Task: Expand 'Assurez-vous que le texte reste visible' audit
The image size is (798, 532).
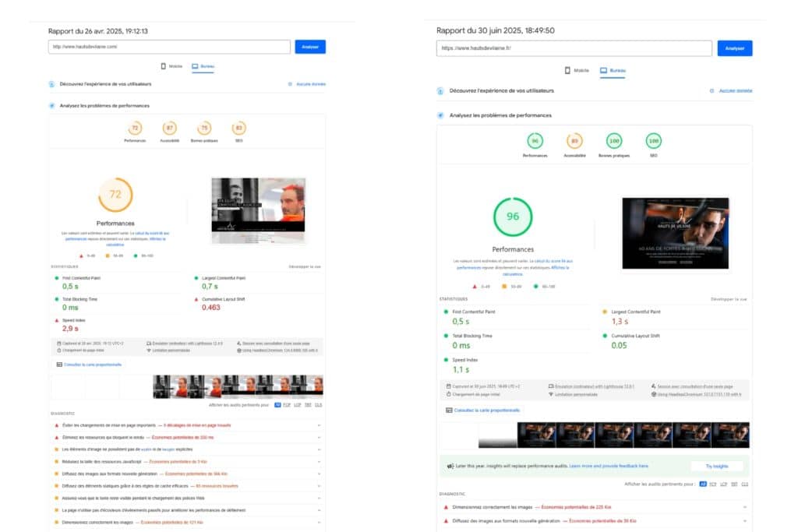Action: [187, 499]
